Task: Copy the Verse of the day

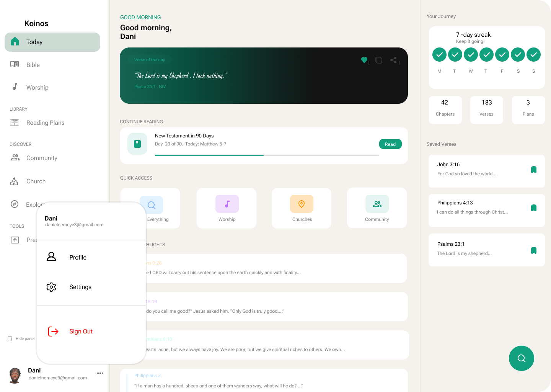Action: point(379,60)
